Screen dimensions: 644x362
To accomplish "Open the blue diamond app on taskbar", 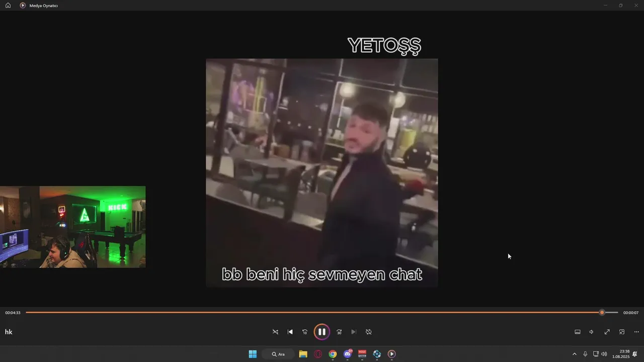I will pos(377,354).
